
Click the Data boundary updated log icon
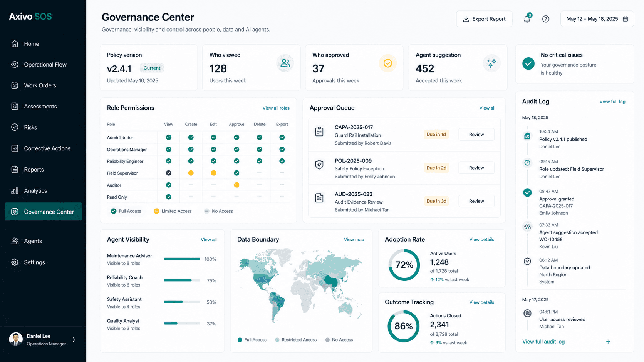click(528, 261)
